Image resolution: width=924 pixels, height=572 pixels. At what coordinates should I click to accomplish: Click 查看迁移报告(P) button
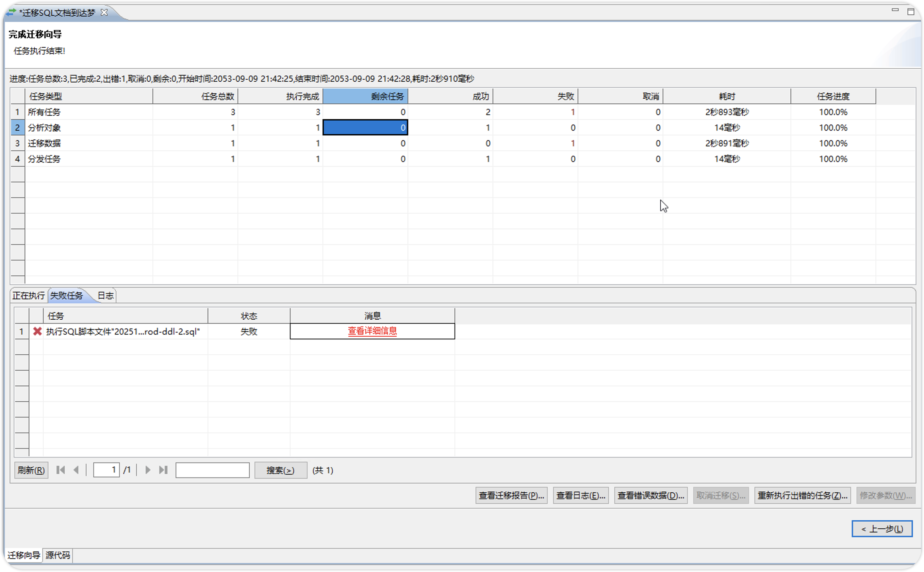(x=511, y=495)
